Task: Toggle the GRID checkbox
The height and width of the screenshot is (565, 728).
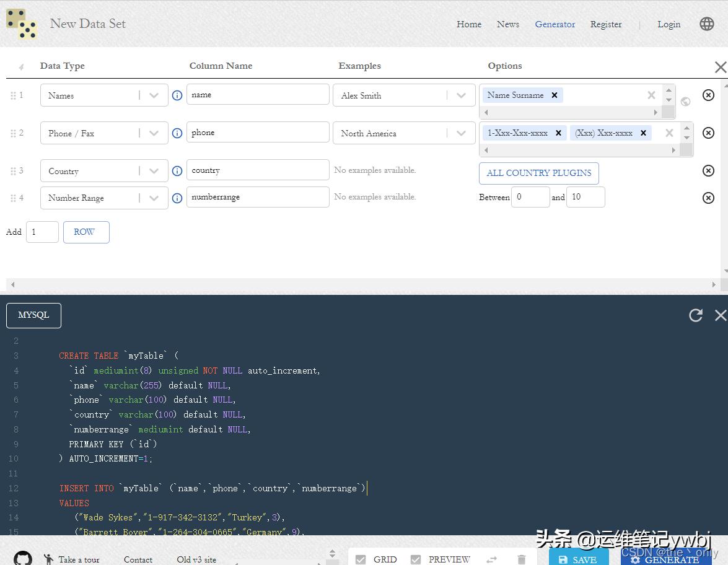Action: (361, 559)
